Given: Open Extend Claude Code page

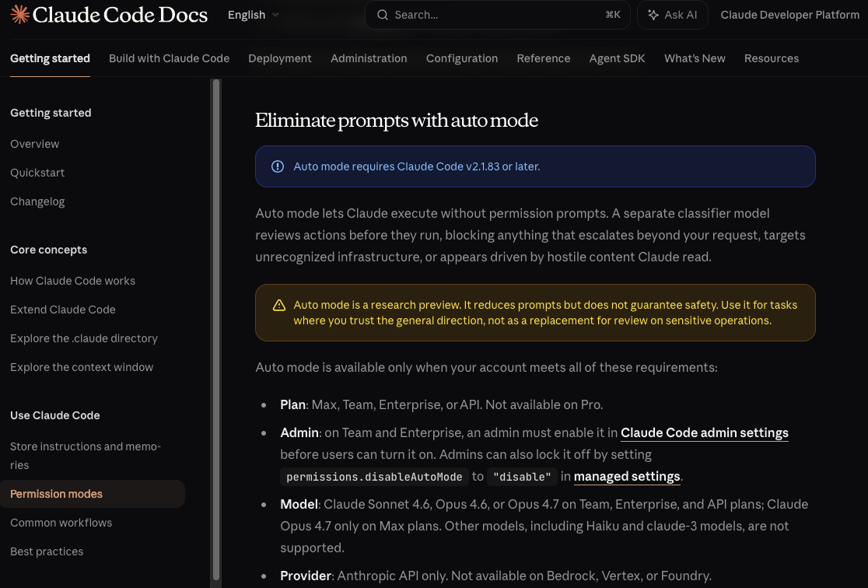Looking at the screenshot, I should click(62, 310).
